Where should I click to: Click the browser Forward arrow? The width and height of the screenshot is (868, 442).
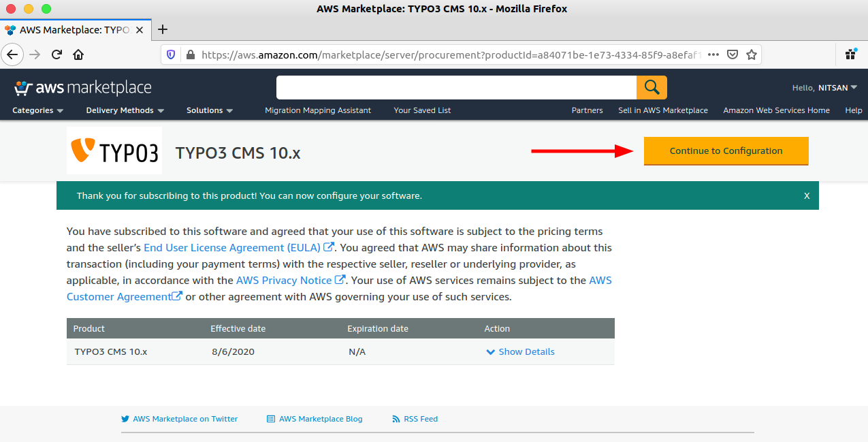point(35,54)
